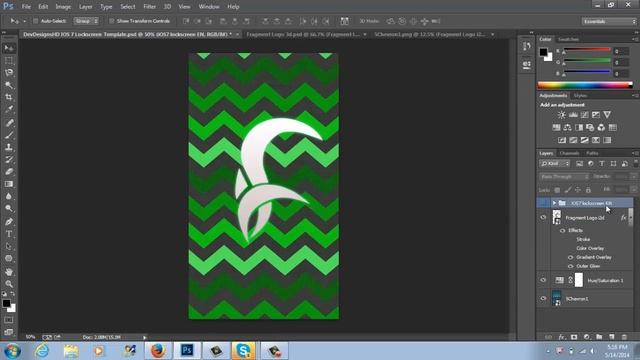Pick a color from the spectrum ramp
The width and height of the screenshot is (640, 360).
585,85
